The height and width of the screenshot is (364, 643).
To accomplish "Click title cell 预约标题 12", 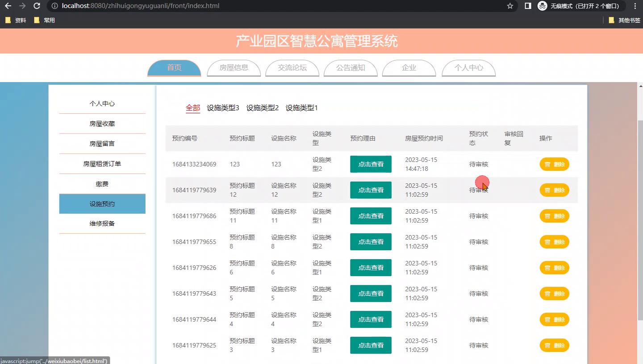I will (242, 190).
